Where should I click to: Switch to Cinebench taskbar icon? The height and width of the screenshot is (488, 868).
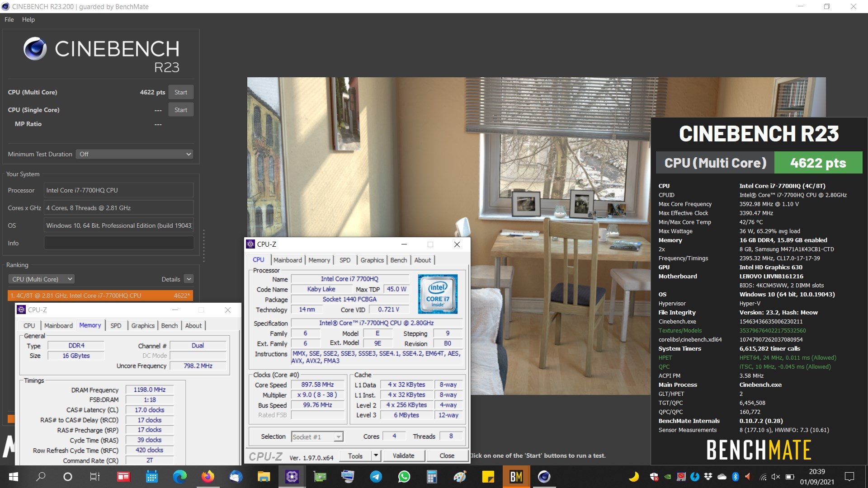pos(544,477)
